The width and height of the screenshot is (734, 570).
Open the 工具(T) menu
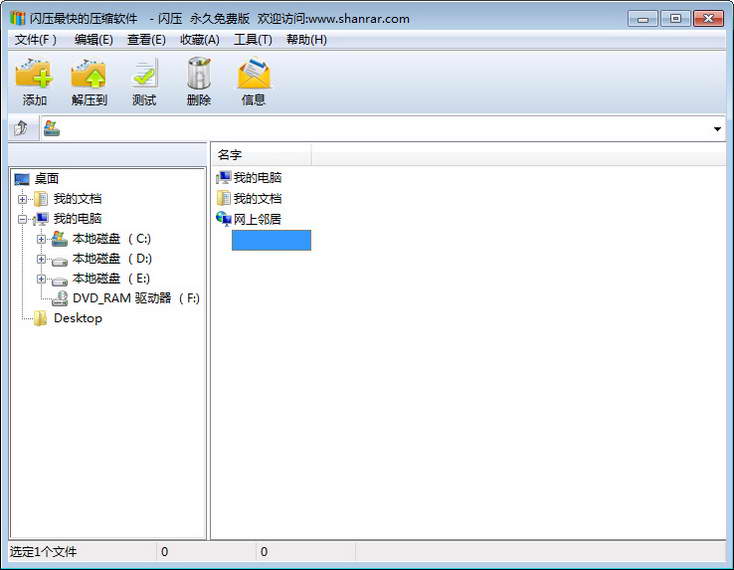[252, 40]
